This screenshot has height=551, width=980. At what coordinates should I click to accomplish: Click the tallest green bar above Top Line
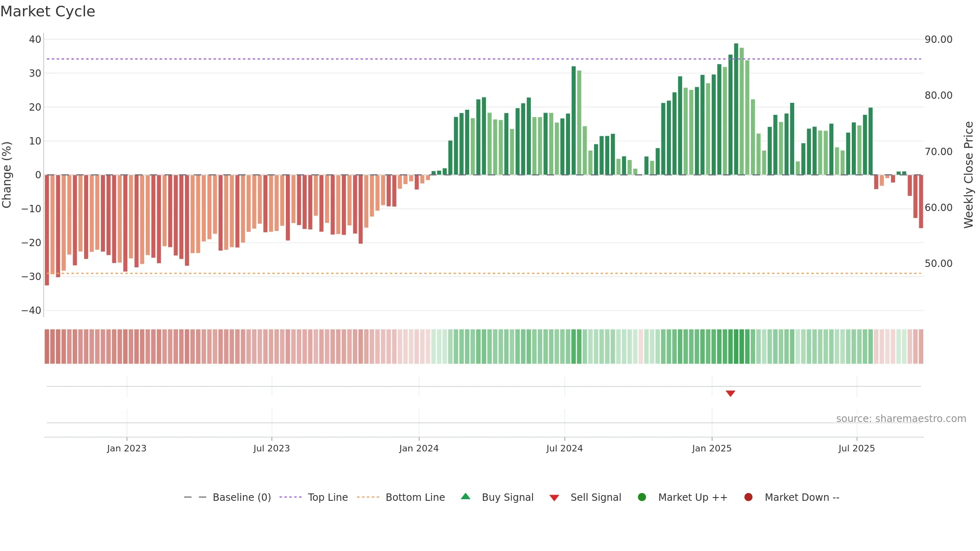pyautogui.click(x=736, y=109)
